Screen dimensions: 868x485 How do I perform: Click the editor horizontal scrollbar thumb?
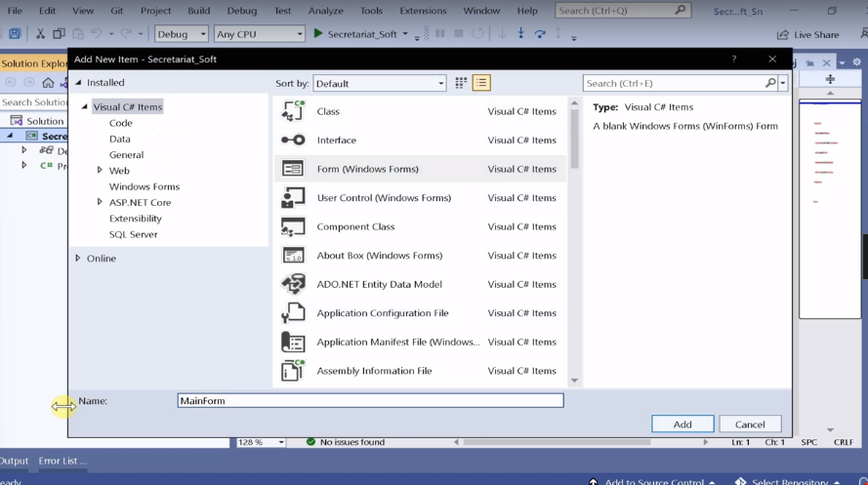557,442
